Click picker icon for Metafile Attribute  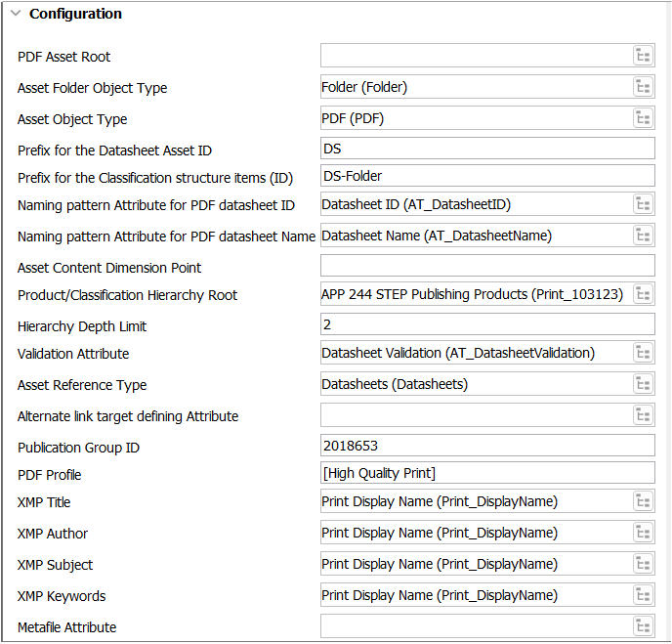[x=643, y=626]
